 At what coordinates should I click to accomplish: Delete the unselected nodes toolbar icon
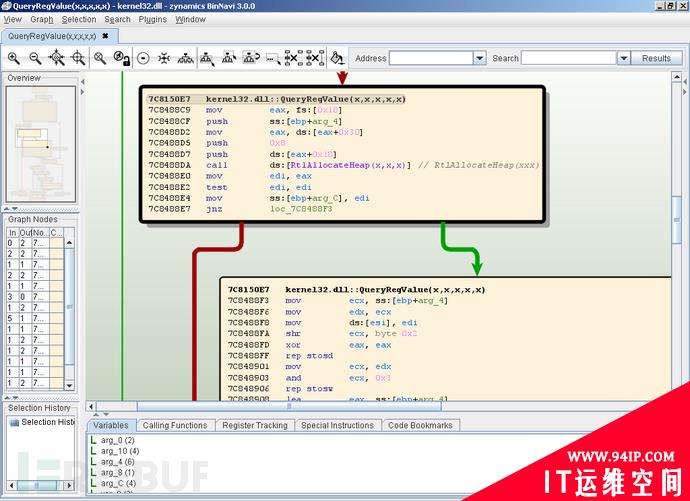tap(316, 58)
